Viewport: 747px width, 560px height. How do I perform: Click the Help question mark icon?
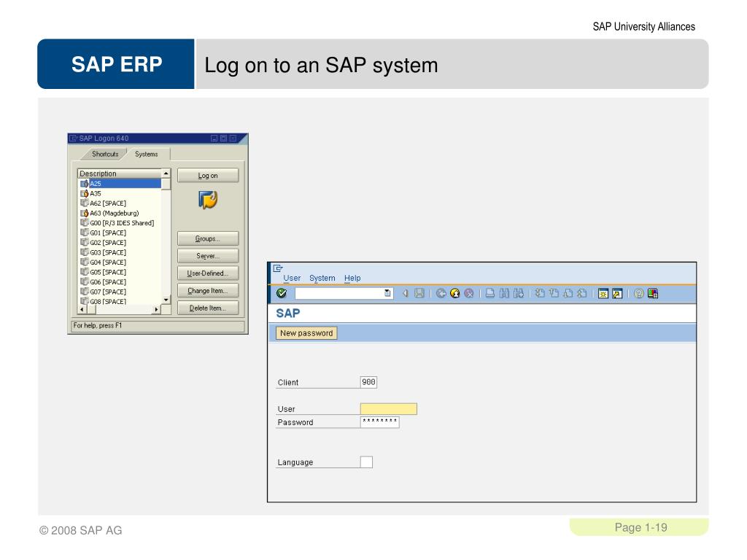[x=639, y=293]
